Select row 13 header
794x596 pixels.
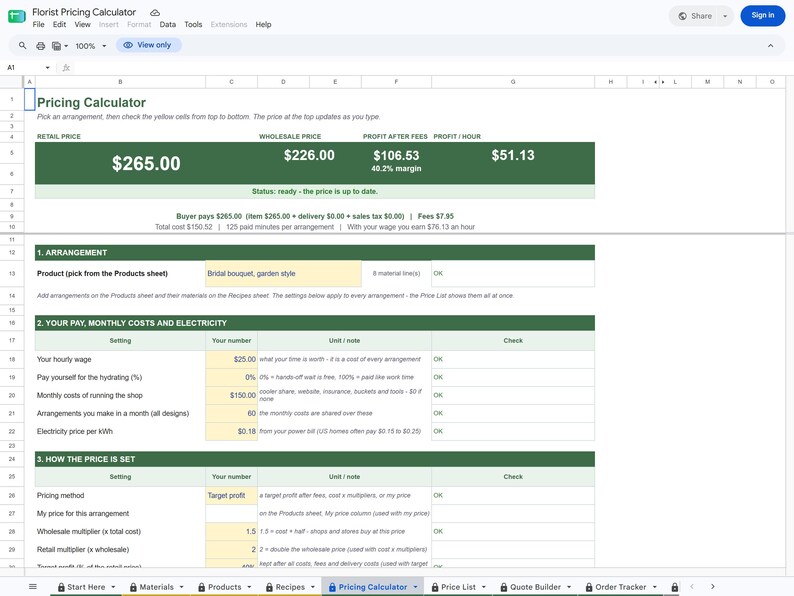(x=12, y=273)
